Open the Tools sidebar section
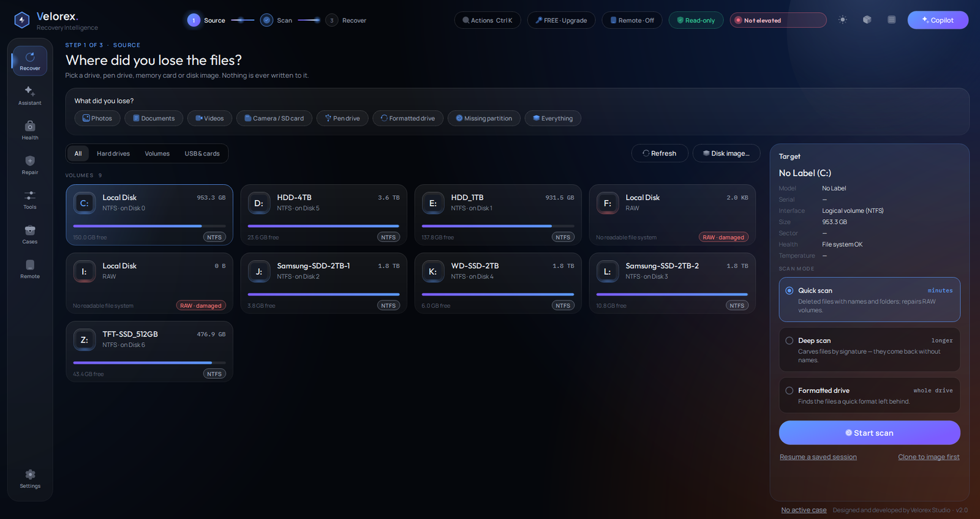The height and width of the screenshot is (519, 980). coord(29,200)
